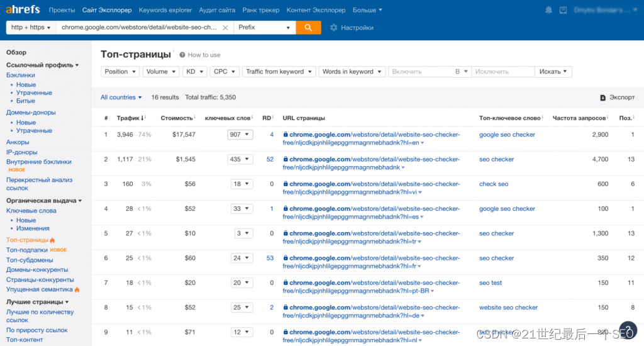The image size is (644, 346).
Task: Collapse the Органическая выдача section
Action: coord(44,201)
